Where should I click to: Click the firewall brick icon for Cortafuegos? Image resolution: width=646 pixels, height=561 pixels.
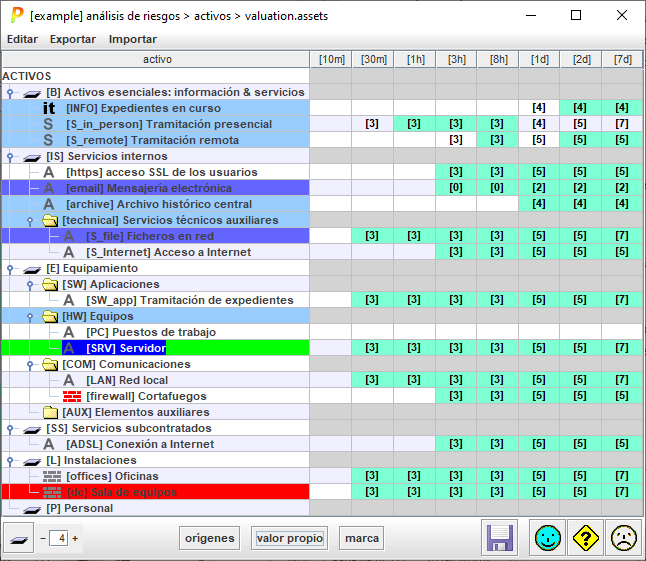click(x=72, y=396)
